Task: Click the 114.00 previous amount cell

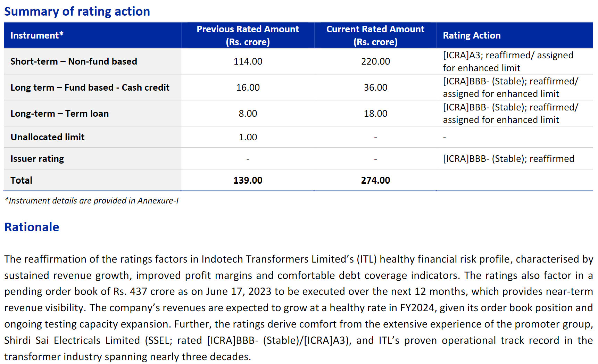Action: tap(248, 61)
